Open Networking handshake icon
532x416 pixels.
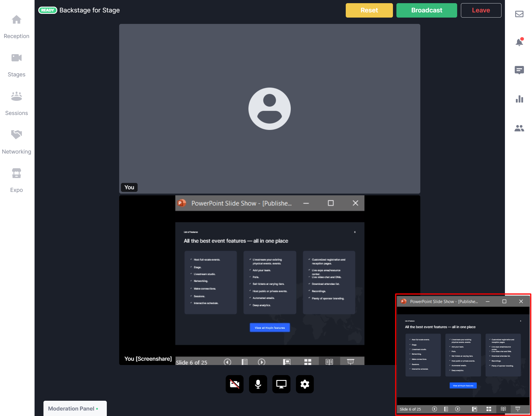16,135
